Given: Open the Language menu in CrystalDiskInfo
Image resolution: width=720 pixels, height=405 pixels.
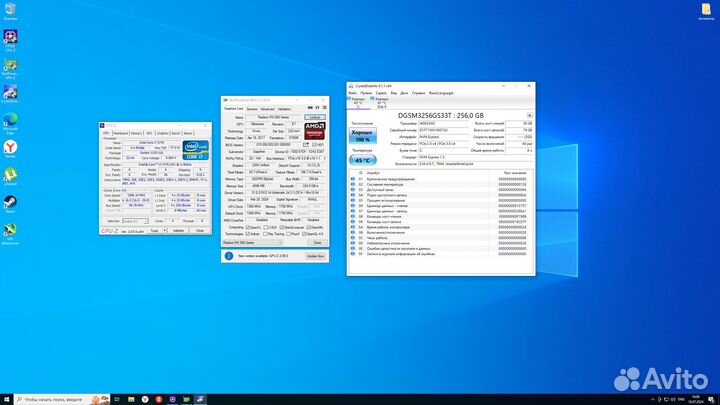Looking at the screenshot, I should (441, 93).
